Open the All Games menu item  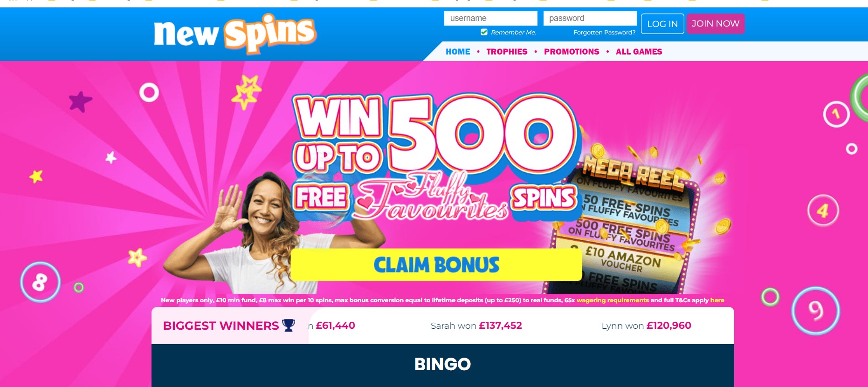tap(639, 52)
